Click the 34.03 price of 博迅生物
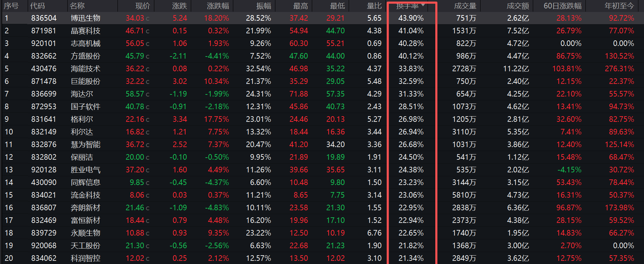Screen dimensions: 644x264 [135, 18]
